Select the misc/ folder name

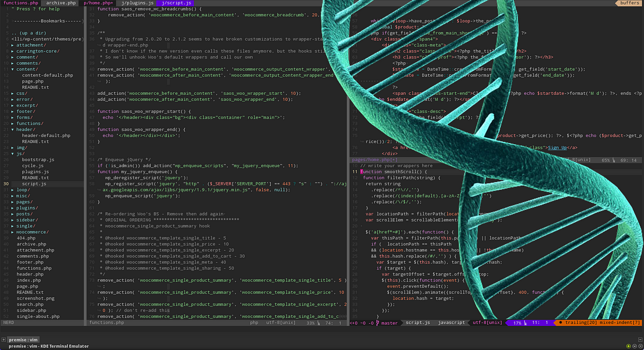[23, 196]
